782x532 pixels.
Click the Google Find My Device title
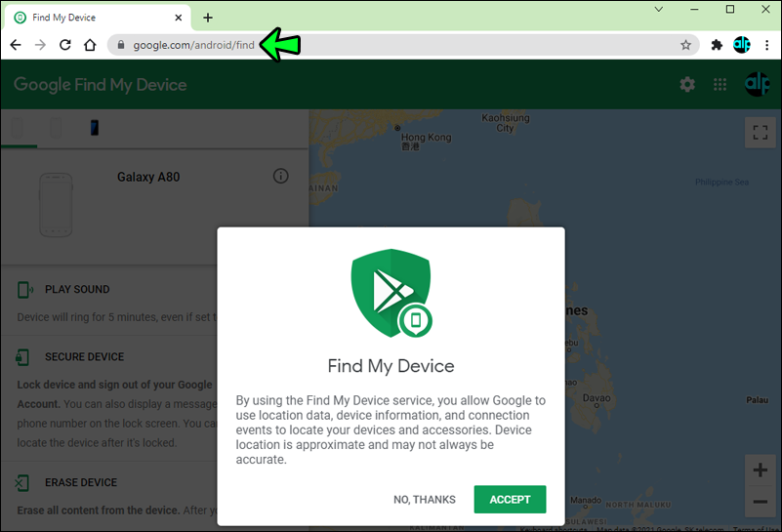(x=101, y=85)
